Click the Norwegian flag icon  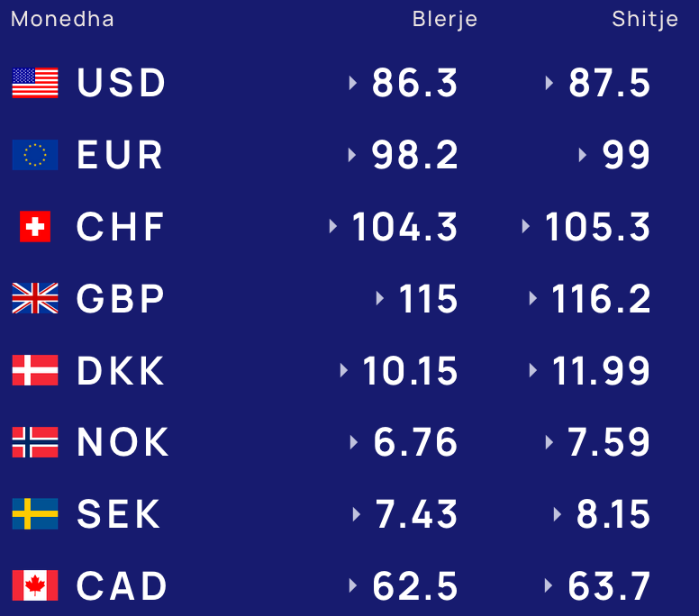[35, 442]
